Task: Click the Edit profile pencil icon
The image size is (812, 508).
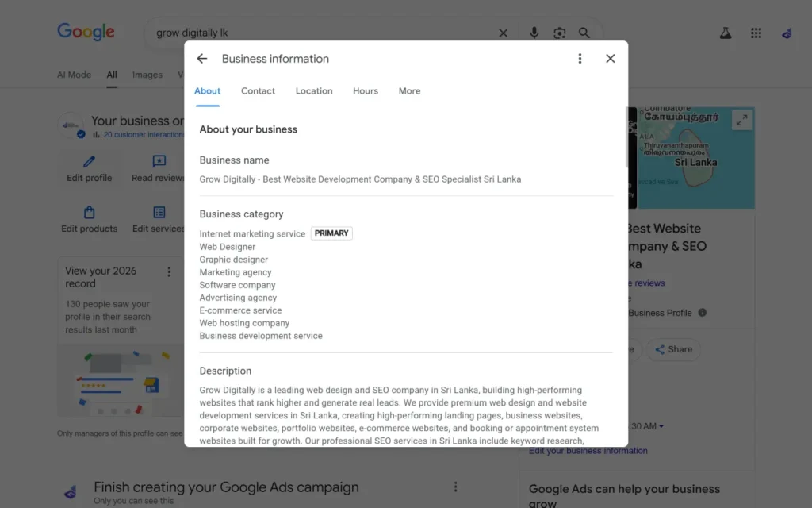Action: click(x=89, y=161)
